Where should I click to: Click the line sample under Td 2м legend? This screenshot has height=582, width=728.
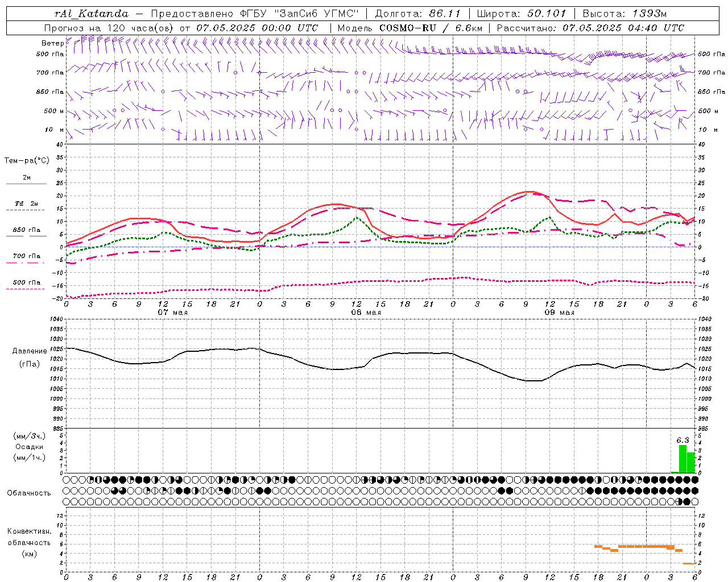pyautogui.click(x=26, y=210)
